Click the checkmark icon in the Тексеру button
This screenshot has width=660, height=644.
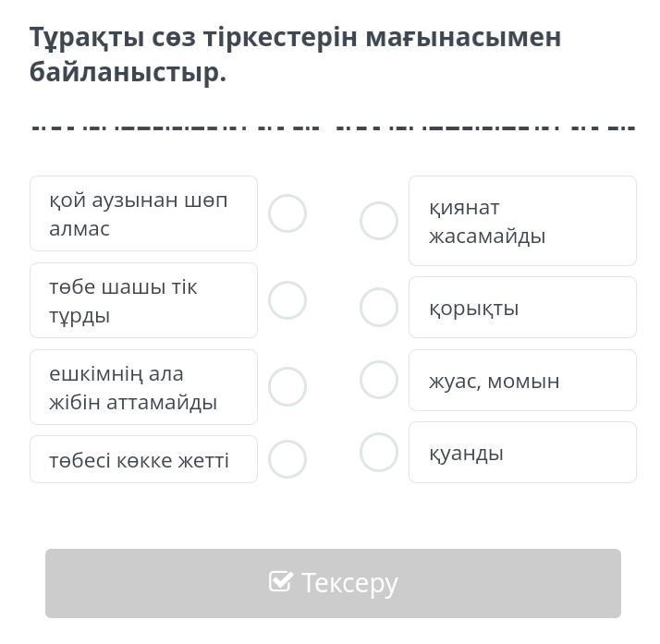(x=280, y=581)
